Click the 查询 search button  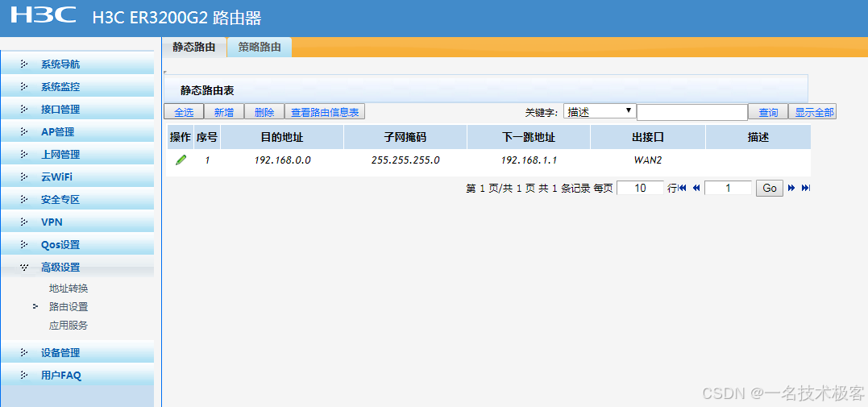(768, 112)
